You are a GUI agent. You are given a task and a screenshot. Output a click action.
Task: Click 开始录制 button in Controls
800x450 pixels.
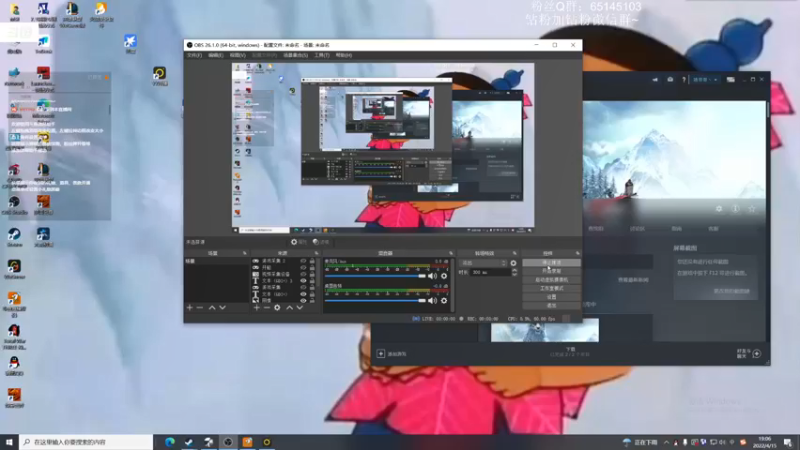coord(552,271)
